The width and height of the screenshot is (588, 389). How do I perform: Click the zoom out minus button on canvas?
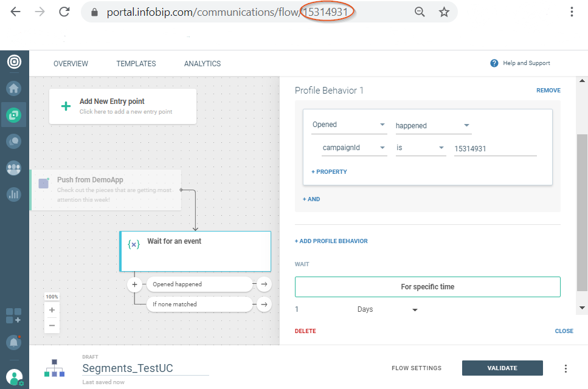[52, 325]
